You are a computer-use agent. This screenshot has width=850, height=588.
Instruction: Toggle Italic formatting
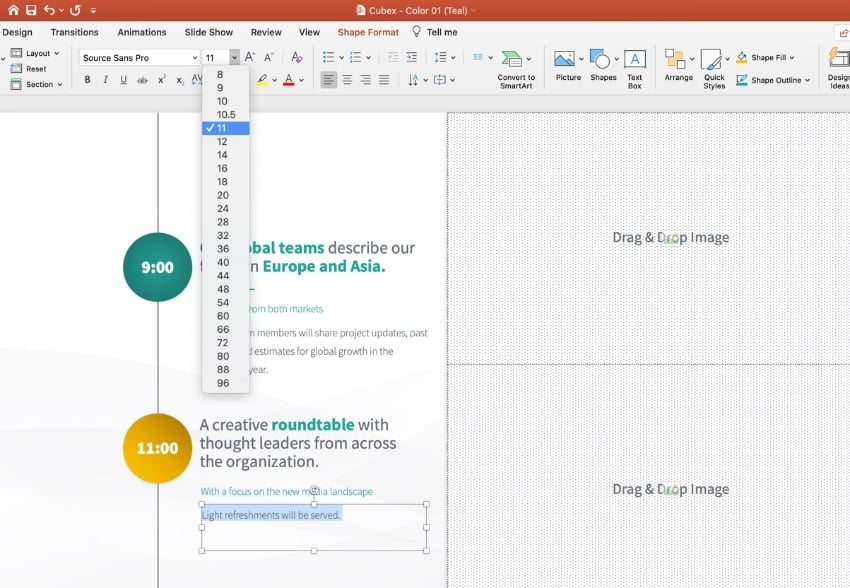(105, 80)
